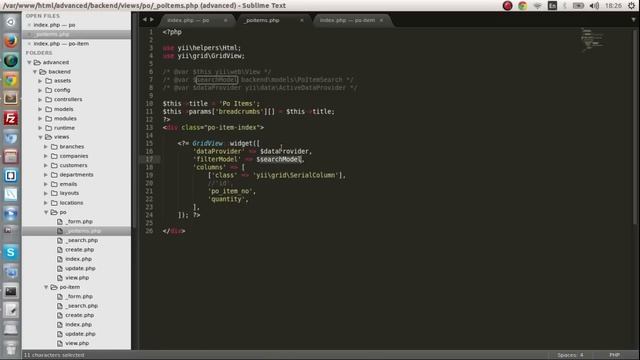Collapse the 'po' folder
Viewport: 640px width, 360px height.
[x=46, y=212]
